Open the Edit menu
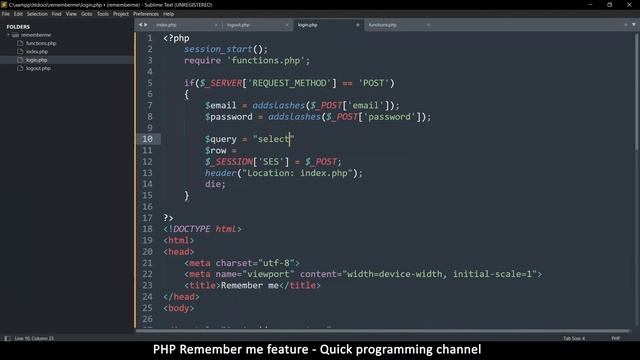 (18, 14)
